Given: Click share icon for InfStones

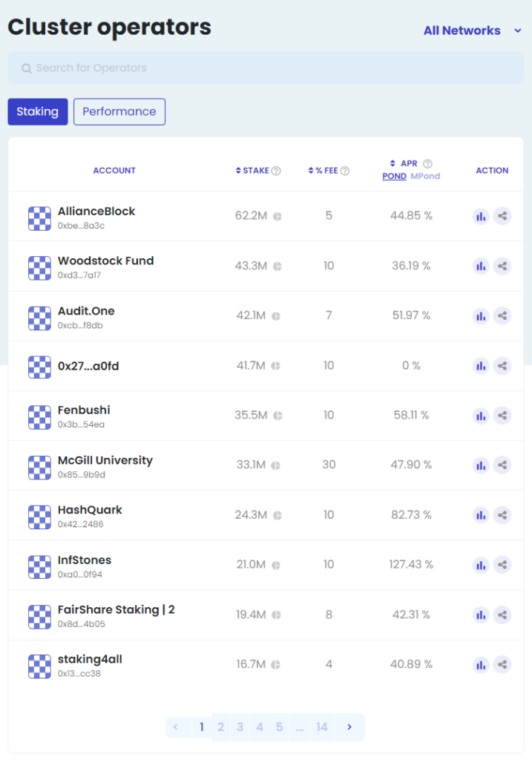Looking at the screenshot, I should (x=502, y=565).
